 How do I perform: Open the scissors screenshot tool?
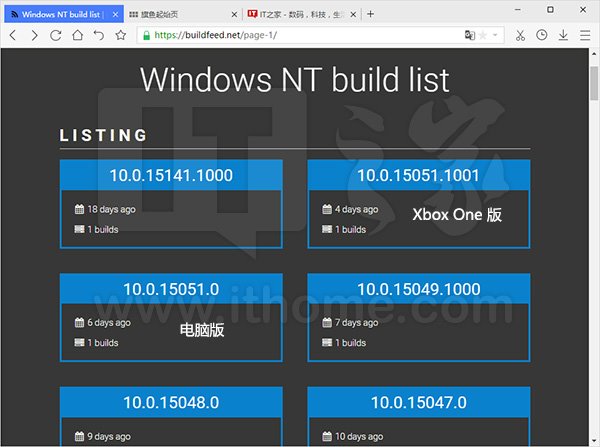point(520,35)
